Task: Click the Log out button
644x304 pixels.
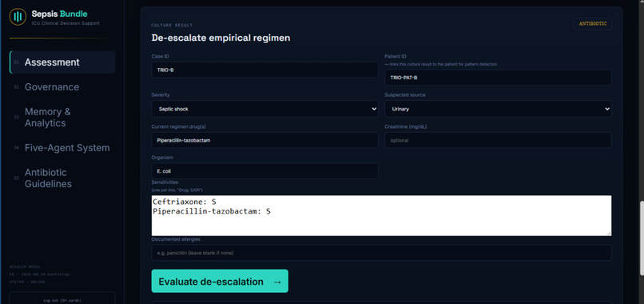Action: pyautogui.click(x=62, y=300)
